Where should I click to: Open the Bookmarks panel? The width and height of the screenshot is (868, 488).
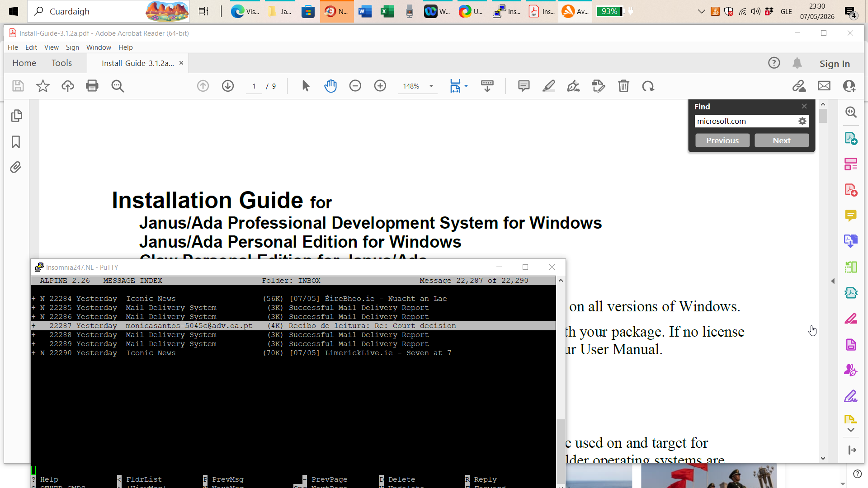pos(16,142)
